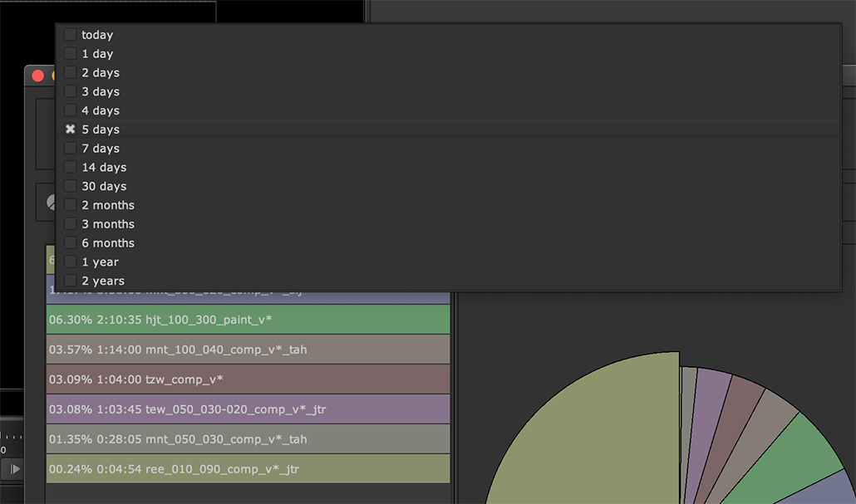Uncheck the 5 days checkbox
Viewport: 856px width, 504px height.
coord(71,130)
